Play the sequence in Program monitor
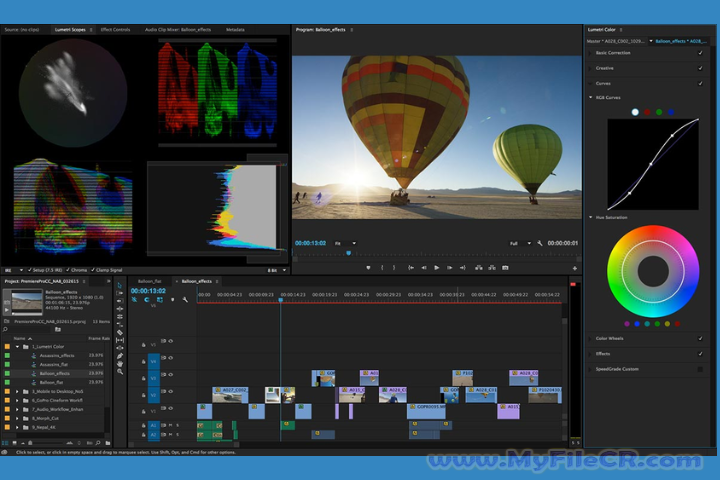720x480 pixels. click(436, 267)
